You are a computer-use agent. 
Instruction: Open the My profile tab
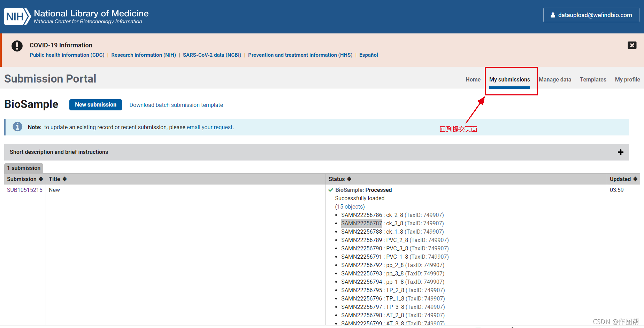pos(627,79)
